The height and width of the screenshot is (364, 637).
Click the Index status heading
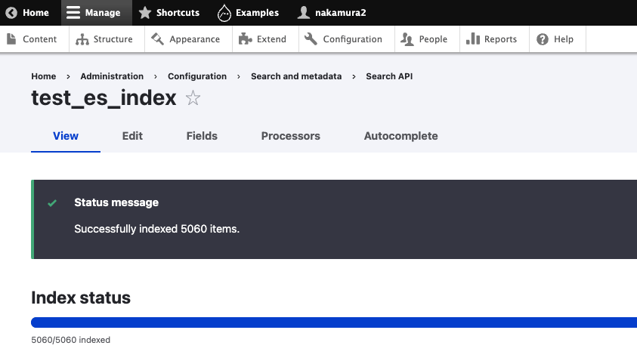pyautogui.click(x=81, y=298)
